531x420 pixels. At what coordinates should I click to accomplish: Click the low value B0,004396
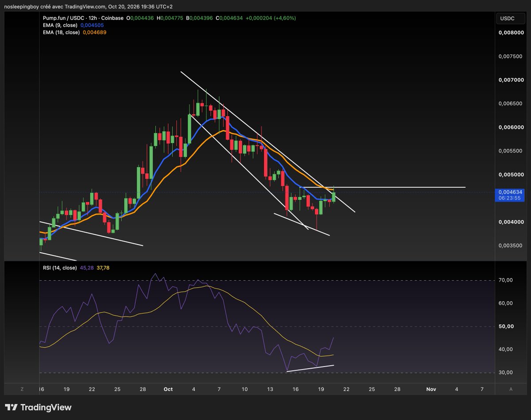tap(200, 18)
